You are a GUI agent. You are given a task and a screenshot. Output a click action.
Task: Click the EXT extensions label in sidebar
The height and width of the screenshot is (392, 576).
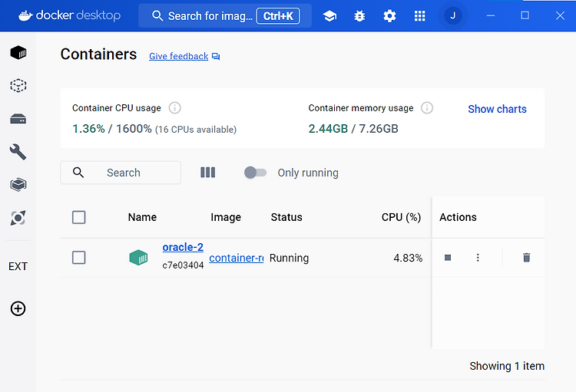pos(18,266)
